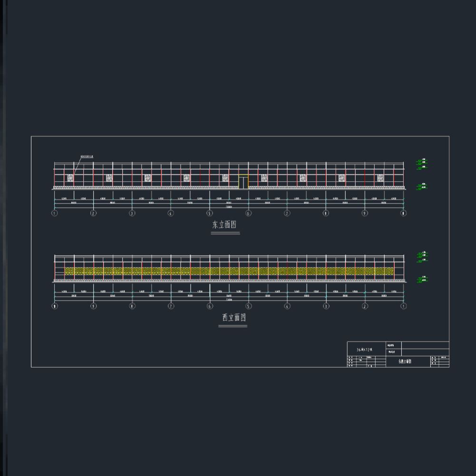Screen dimensions: 476x476
Task: Select the hatched window between east axes 7 and 8
Action: (303, 178)
